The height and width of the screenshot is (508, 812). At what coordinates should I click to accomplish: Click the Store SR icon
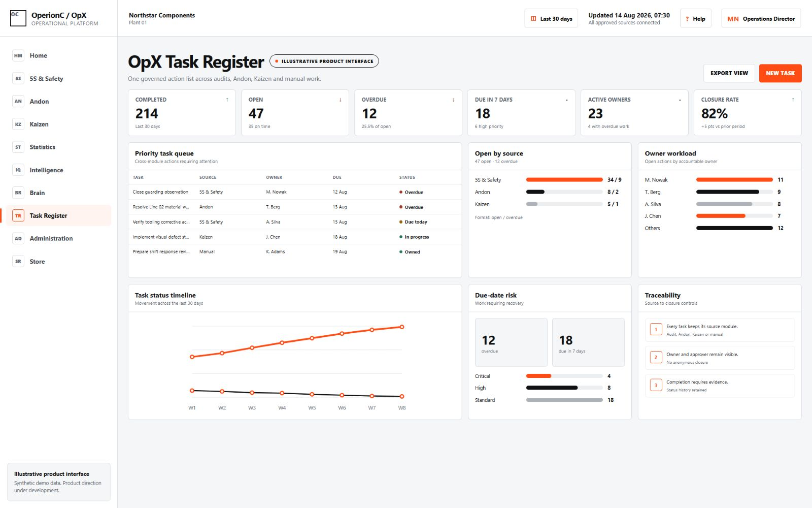coord(18,262)
